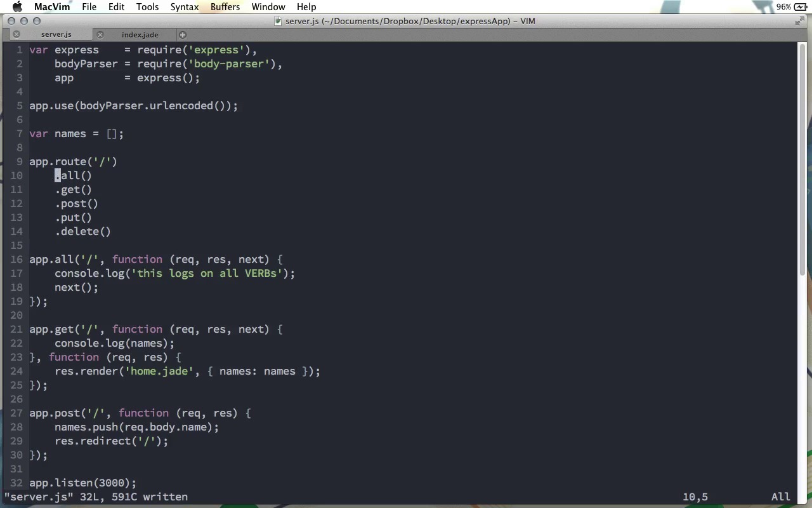Image resolution: width=812 pixels, height=508 pixels.
Task: Click 'console.log(names);' on line 22
Action: click(115, 343)
